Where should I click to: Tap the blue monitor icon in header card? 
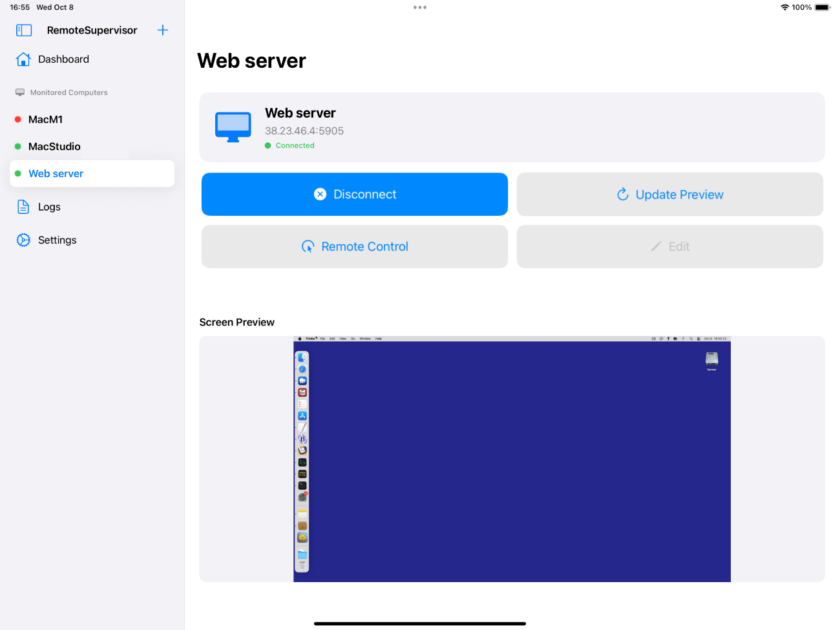click(x=233, y=127)
